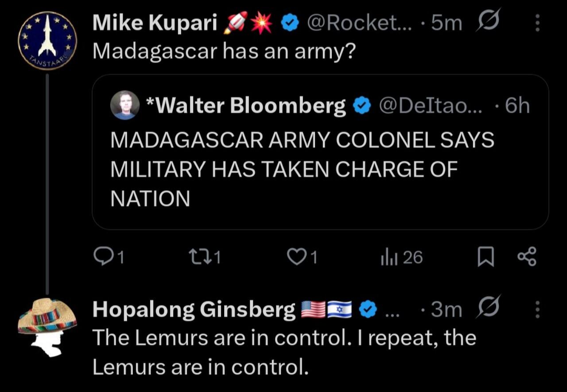The height and width of the screenshot is (392, 567).
Task: Click the 5m timestamp on Mike's tweet
Action: pos(447,23)
